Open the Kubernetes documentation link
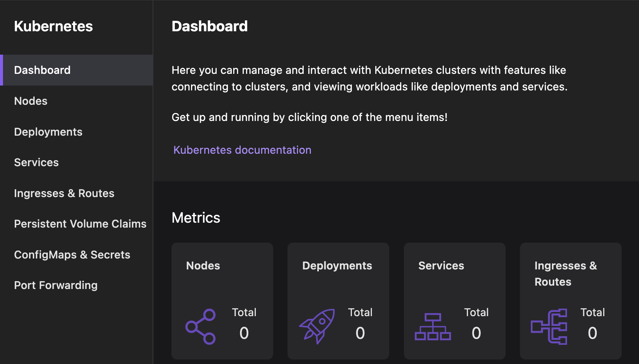Viewport: 639px width, 364px height. point(242,150)
